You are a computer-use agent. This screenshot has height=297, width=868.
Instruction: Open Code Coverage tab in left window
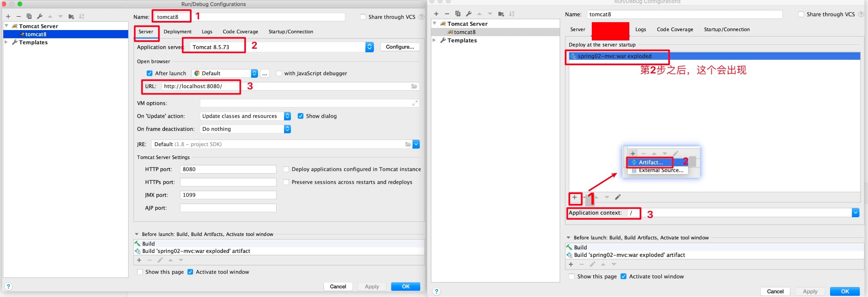click(x=240, y=31)
